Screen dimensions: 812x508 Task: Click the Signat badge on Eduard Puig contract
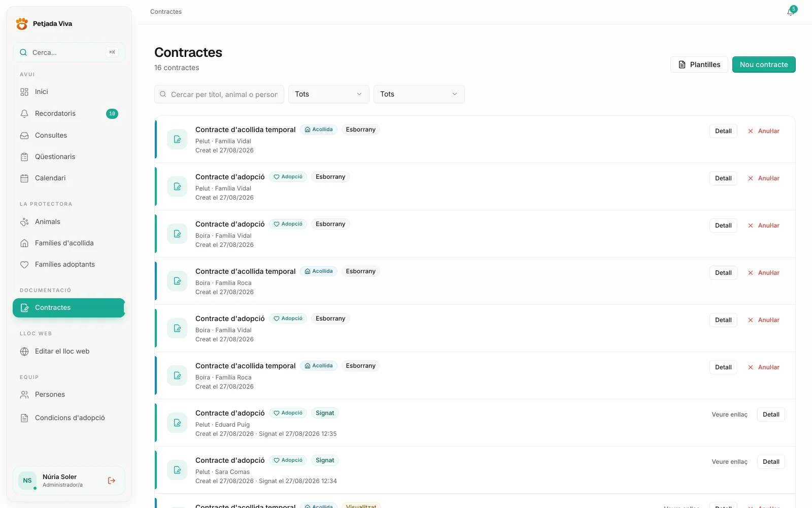[325, 413]
